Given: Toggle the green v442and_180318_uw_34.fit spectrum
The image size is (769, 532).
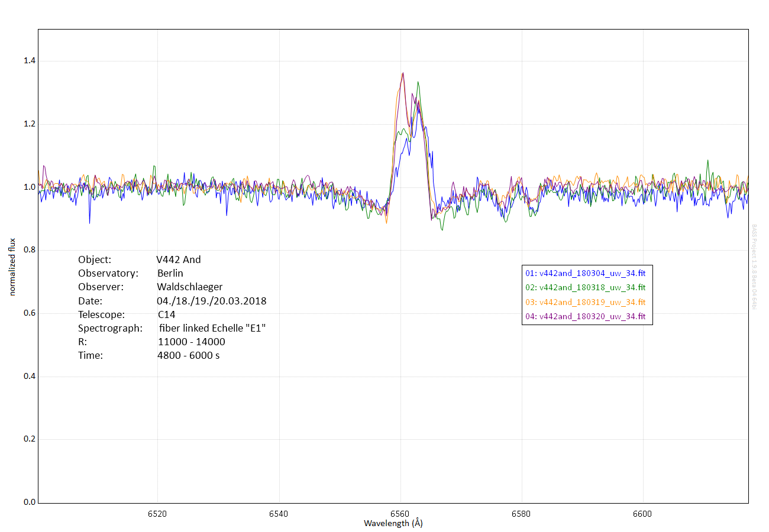Looking at the screenshot, I should coord(586,287).
